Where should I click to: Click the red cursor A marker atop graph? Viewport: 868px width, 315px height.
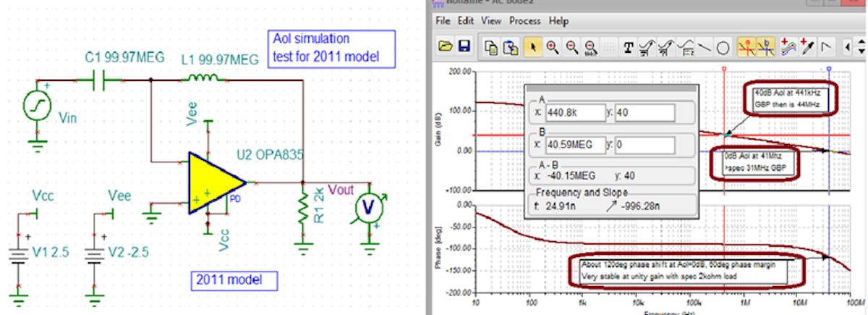tap(724, 70)
